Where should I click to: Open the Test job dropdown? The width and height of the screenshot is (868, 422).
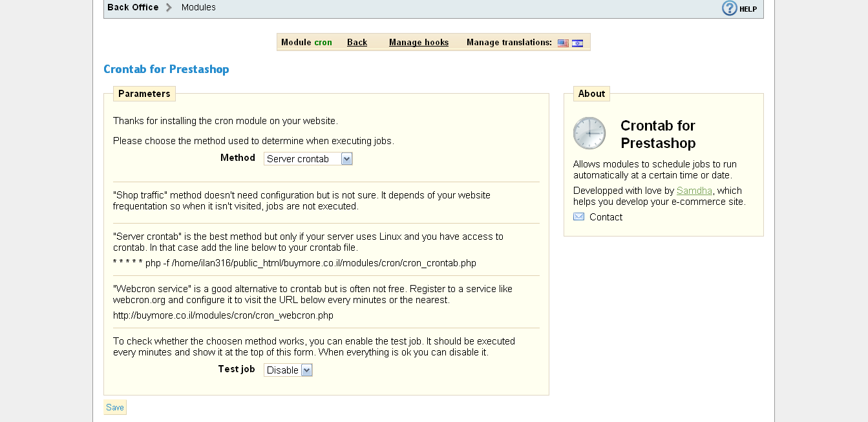288,370
